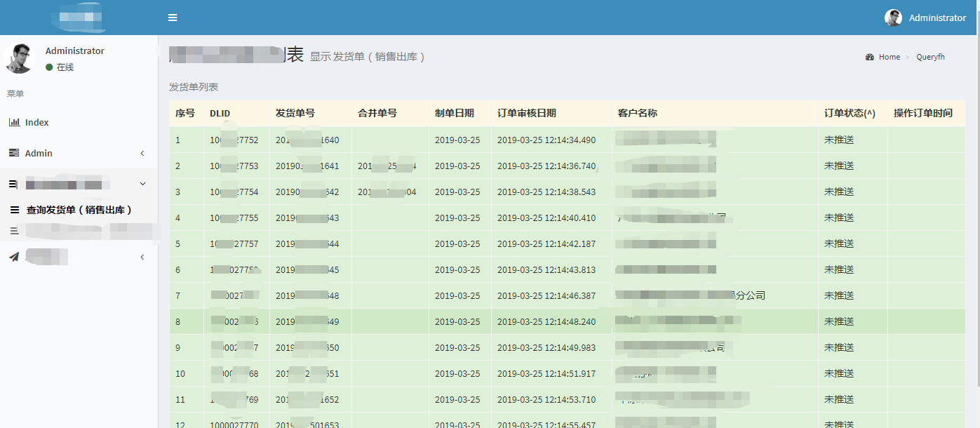
Task: Click the Administrator name in the top bar
Action: pos(936,18)
